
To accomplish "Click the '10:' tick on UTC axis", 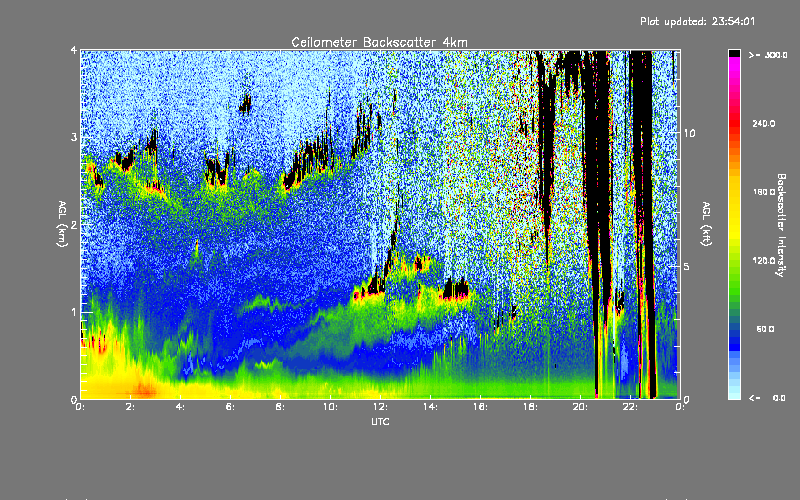I will pos(330,407).
